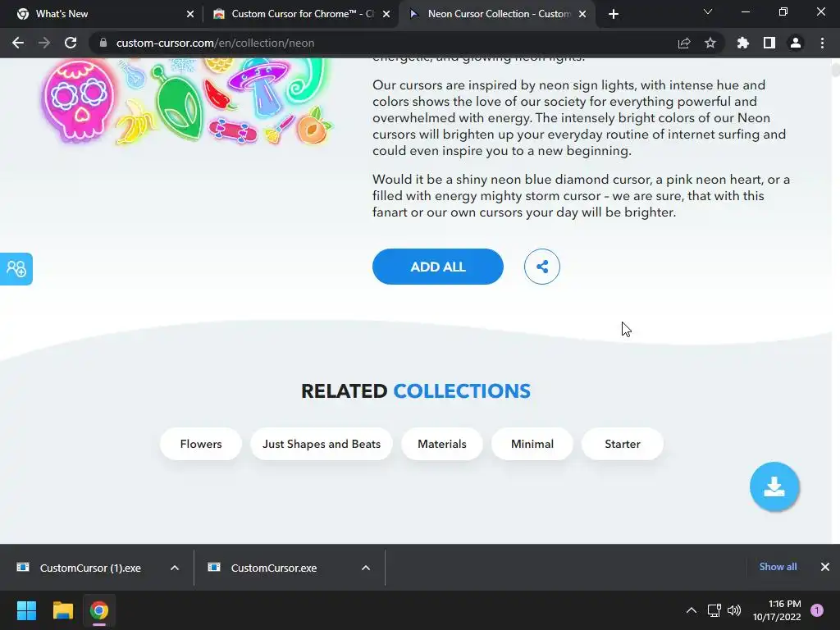The height and width of the screenshot is (630, 840).
Task: Click the round share icon button
Action: (x=542, y=267)
